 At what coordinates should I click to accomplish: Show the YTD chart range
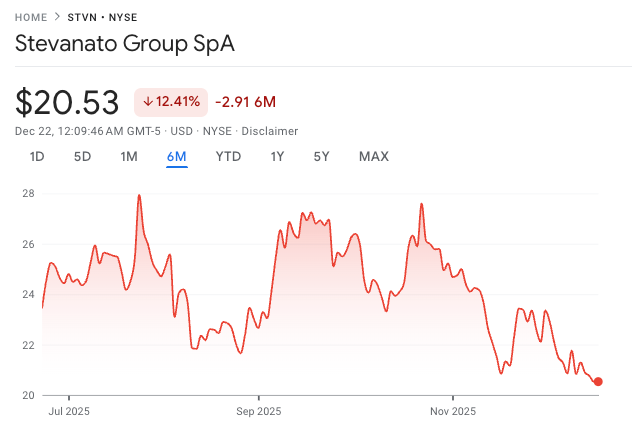click(x=228, y=156)
